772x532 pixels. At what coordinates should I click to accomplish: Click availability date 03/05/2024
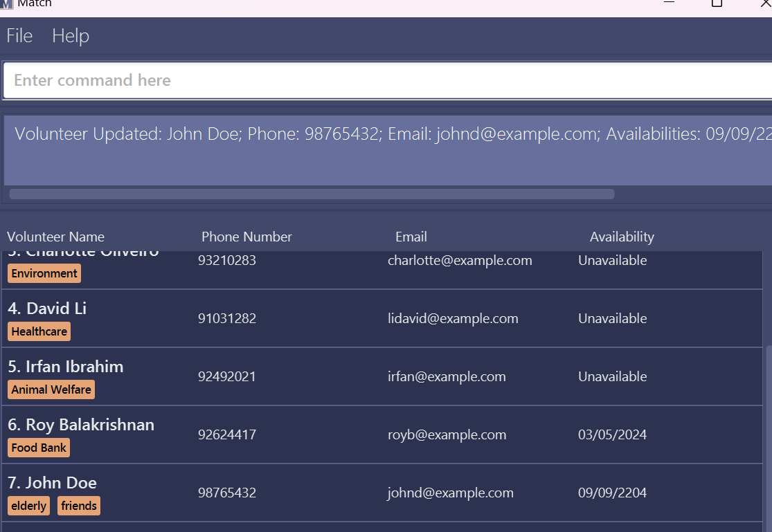[x=613, y=434]
